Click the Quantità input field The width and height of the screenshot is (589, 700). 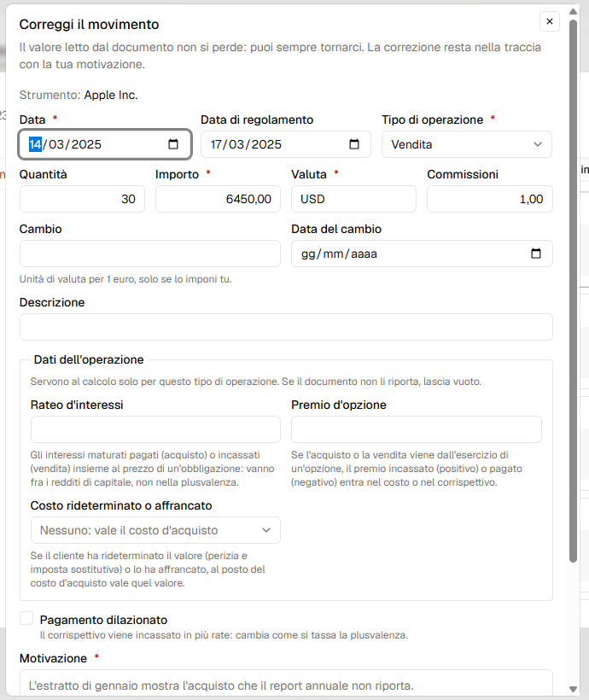coord(82,199)
